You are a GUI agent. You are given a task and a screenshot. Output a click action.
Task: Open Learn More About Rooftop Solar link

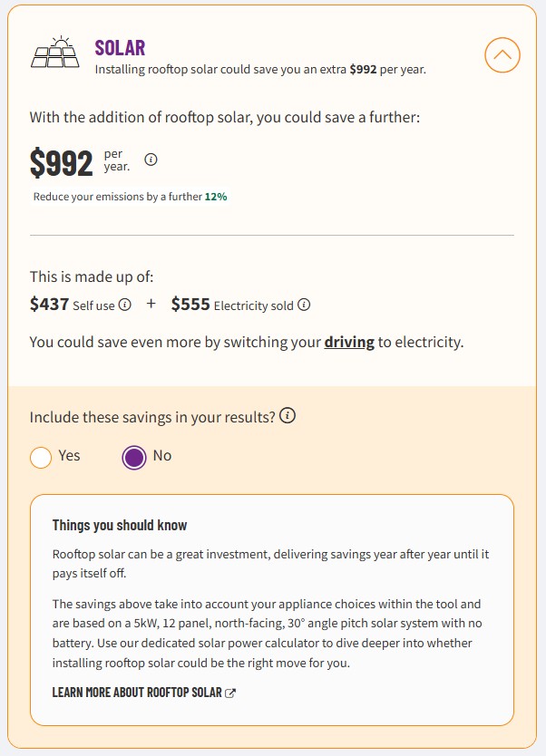(137, 693)
